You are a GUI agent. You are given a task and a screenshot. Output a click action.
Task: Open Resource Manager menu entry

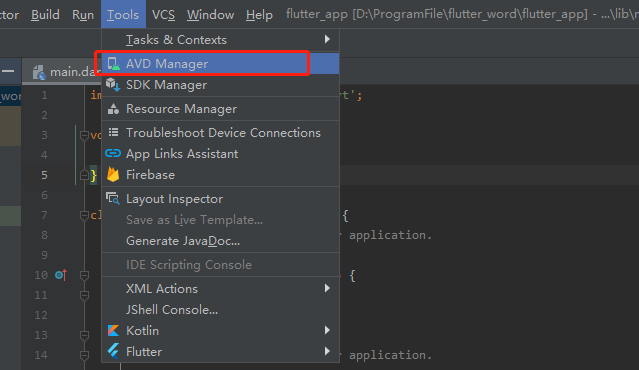(220, 109)
